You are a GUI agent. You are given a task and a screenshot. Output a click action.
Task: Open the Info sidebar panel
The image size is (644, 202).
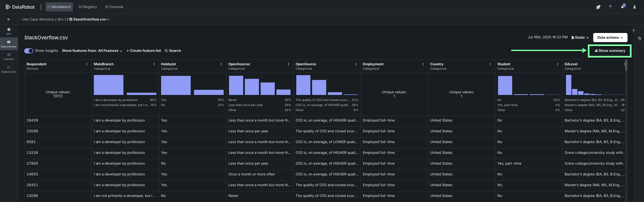coord(9,31)
